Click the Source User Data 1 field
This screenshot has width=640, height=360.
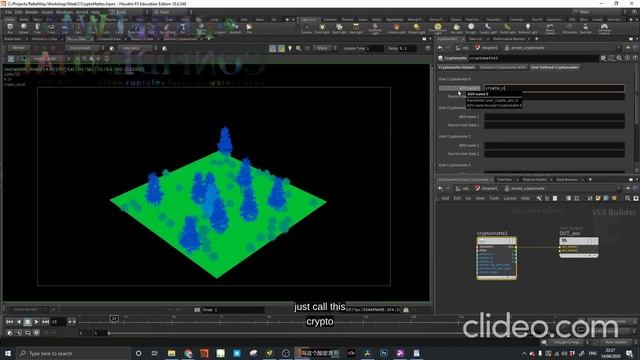pos(554,125)
